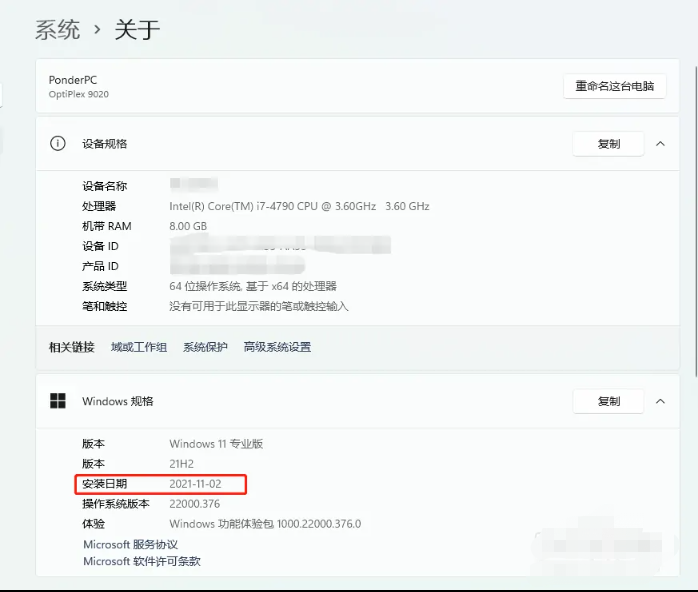
Task: Click the 机带 RAM label
Action: [107, 226]
